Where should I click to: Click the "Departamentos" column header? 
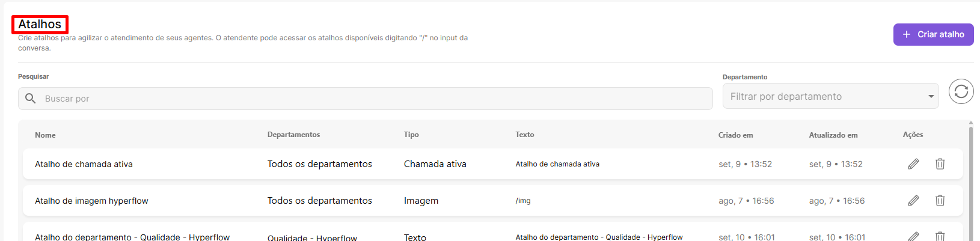click(x=293, y=135)
